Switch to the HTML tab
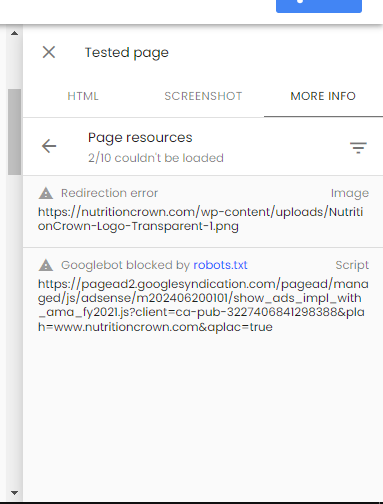Viewport: 383px width, 504px height. (x=83, y=96)
